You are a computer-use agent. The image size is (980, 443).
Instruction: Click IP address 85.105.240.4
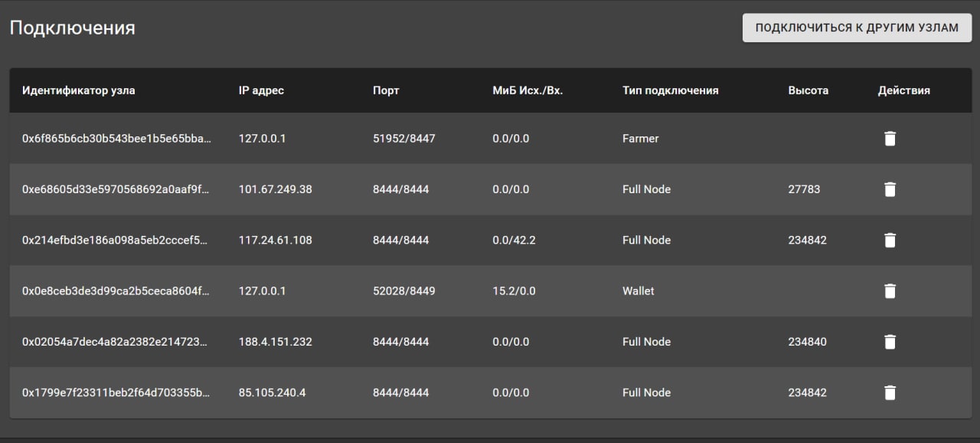(x=273, y=392)
